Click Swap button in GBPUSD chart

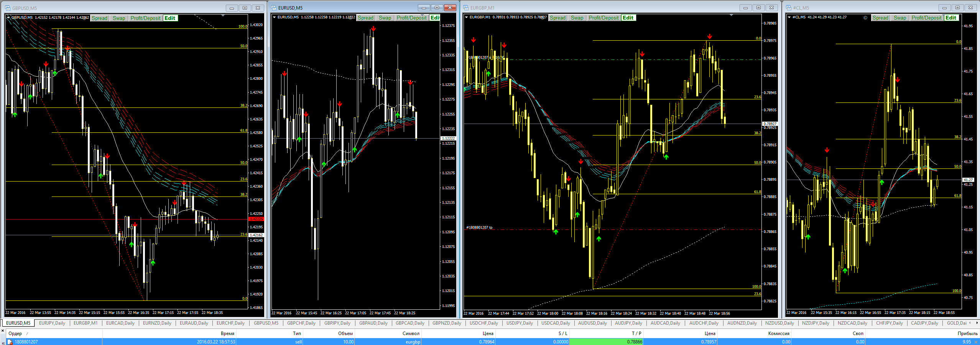coord(119,18)
